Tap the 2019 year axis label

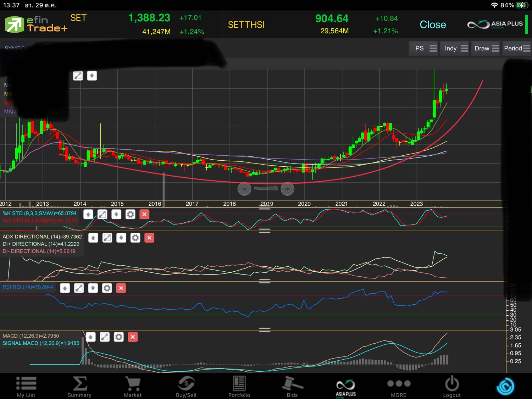coord(267,204)
